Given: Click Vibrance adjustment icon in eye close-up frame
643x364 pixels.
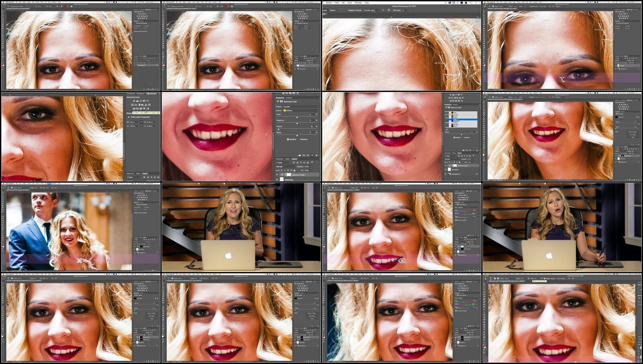Looking at the screenshot, I should point(147,101).
